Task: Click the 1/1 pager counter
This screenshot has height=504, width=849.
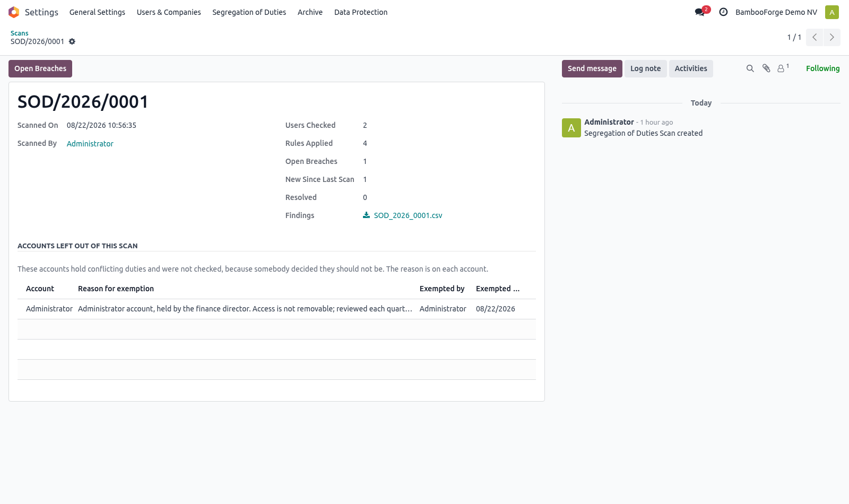Action: pyautogui.click(x=794, y=37)
